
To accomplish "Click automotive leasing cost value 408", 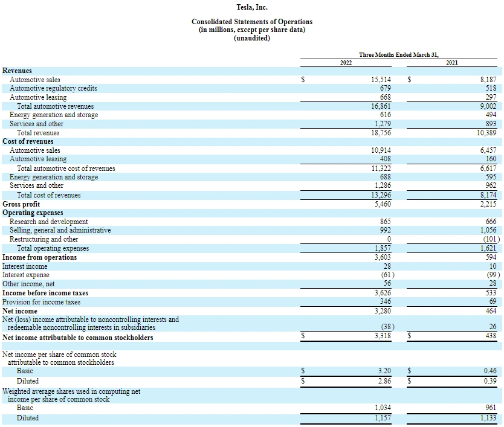I will click(386, 159).
